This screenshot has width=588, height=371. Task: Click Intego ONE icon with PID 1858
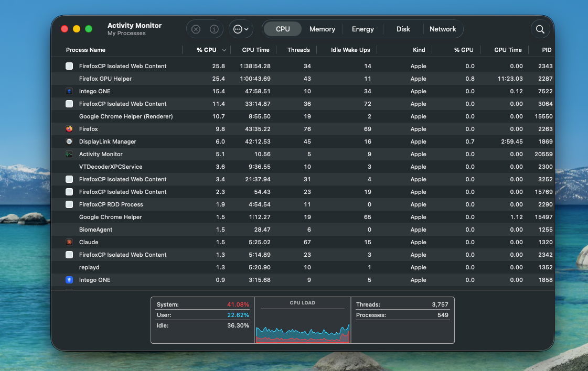click(69, 280)
